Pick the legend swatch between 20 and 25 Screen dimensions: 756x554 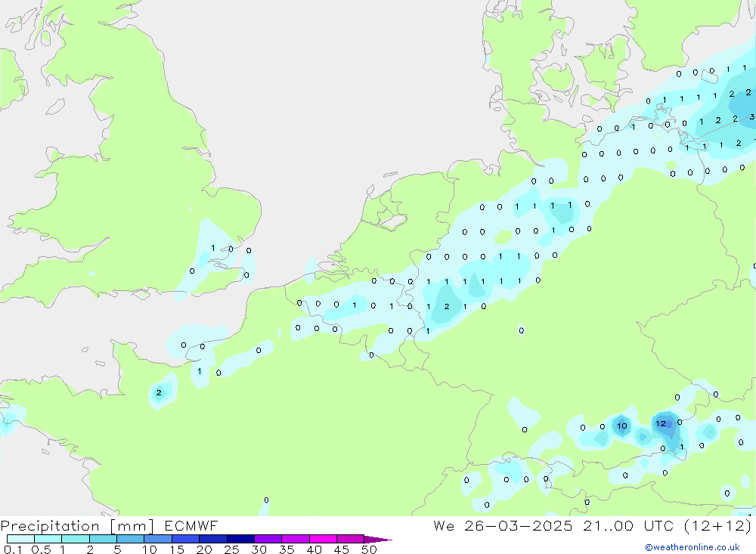pyautogui.click(x=213, y=539)
